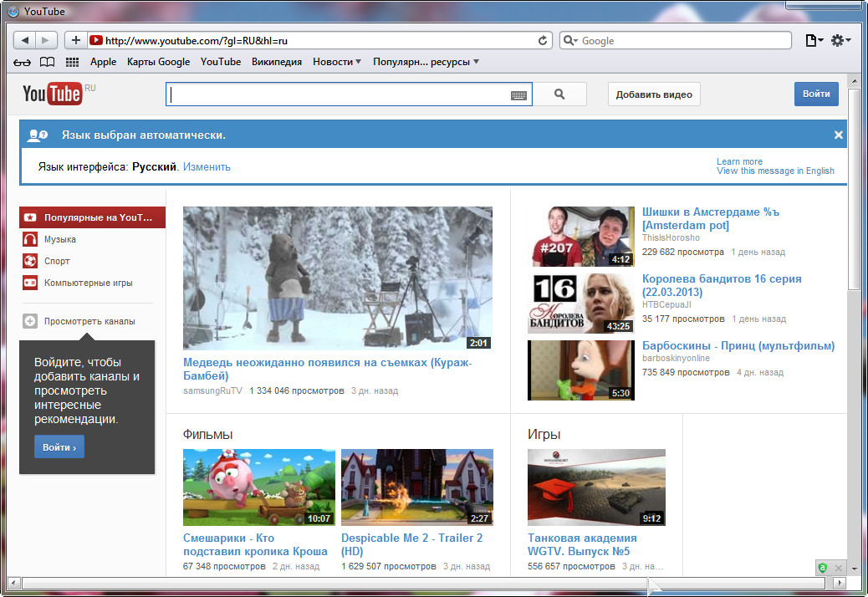This screenshot has height=597, width=868.
Task: Select Музыка in the sidebar
Action: (x=60, y=239)
